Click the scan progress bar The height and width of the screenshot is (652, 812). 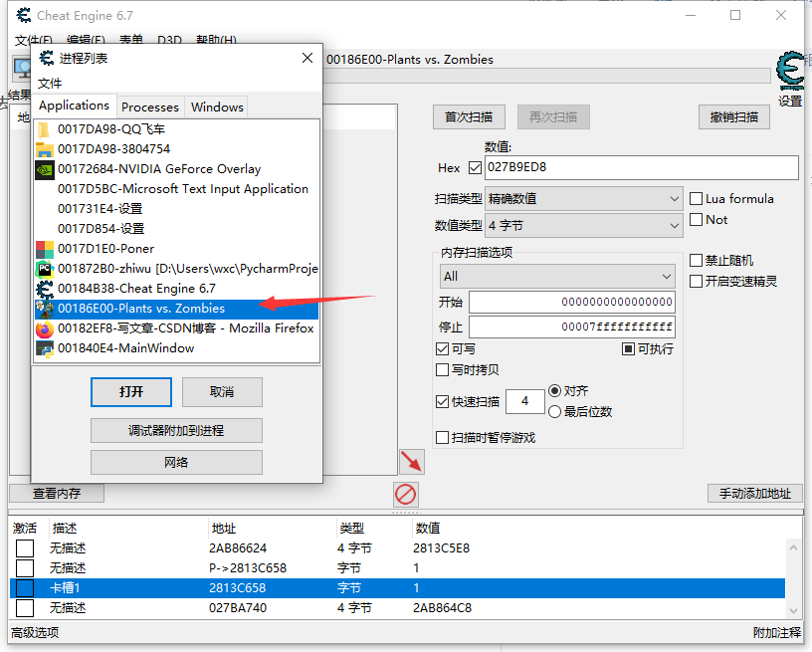[546, 76]
